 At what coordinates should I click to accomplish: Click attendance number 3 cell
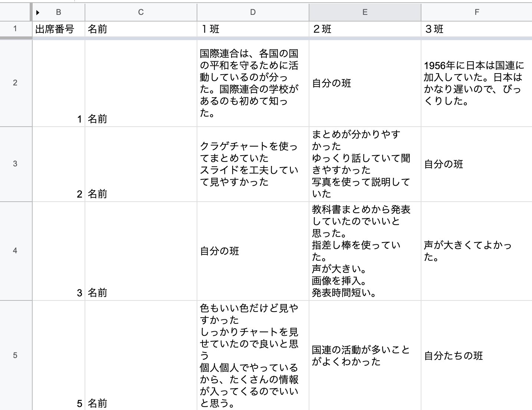coord(59,251)
